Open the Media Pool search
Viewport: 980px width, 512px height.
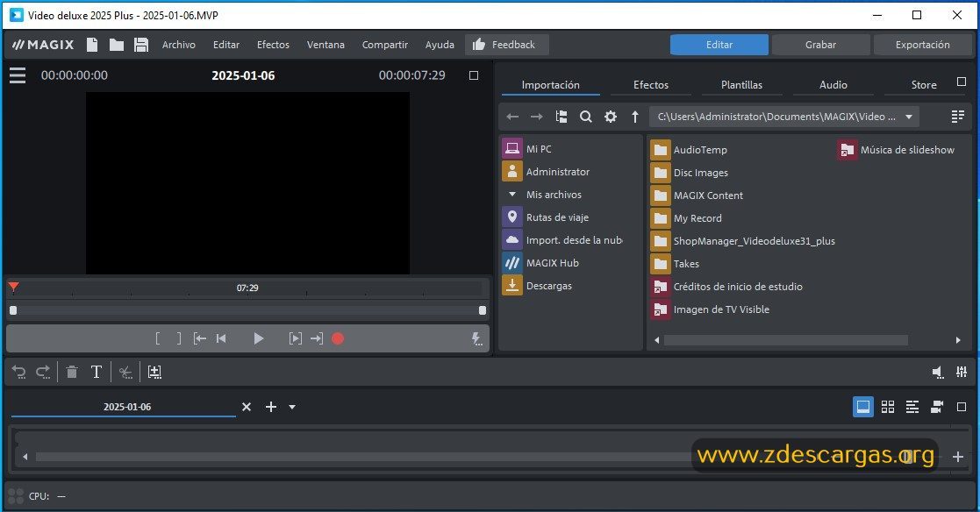(x=585, y=117)
